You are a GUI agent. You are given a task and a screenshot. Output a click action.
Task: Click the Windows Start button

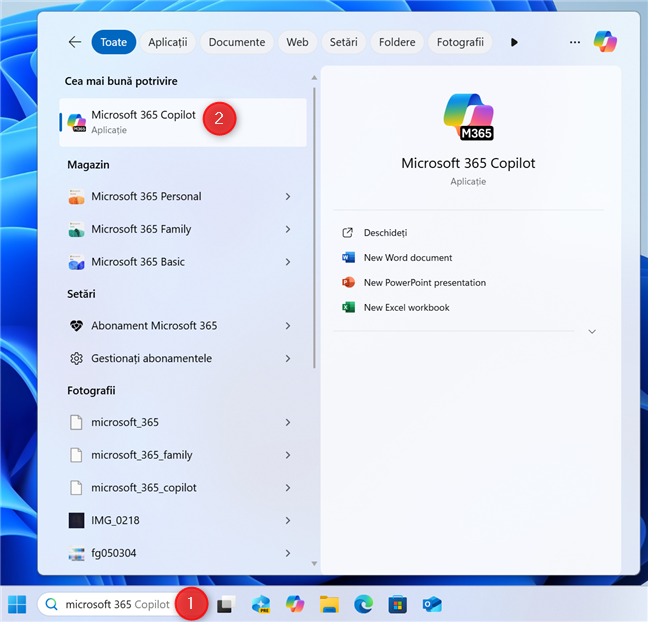coord(17,604)
